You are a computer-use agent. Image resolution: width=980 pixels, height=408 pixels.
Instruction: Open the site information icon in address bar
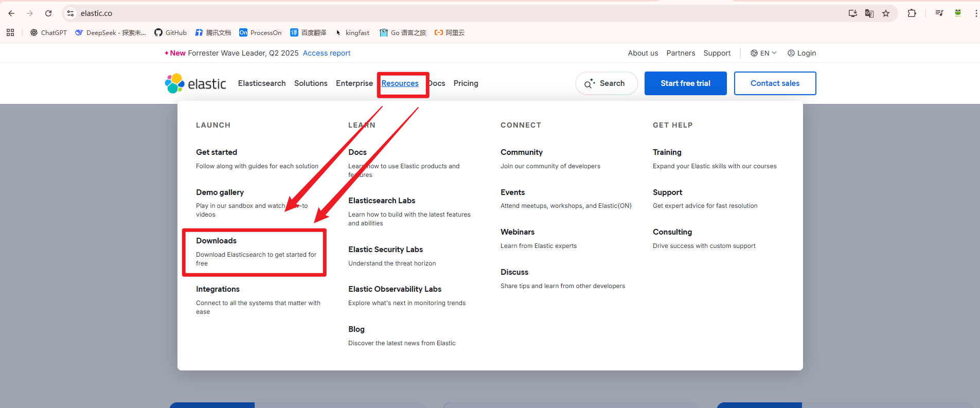[71, 13]
